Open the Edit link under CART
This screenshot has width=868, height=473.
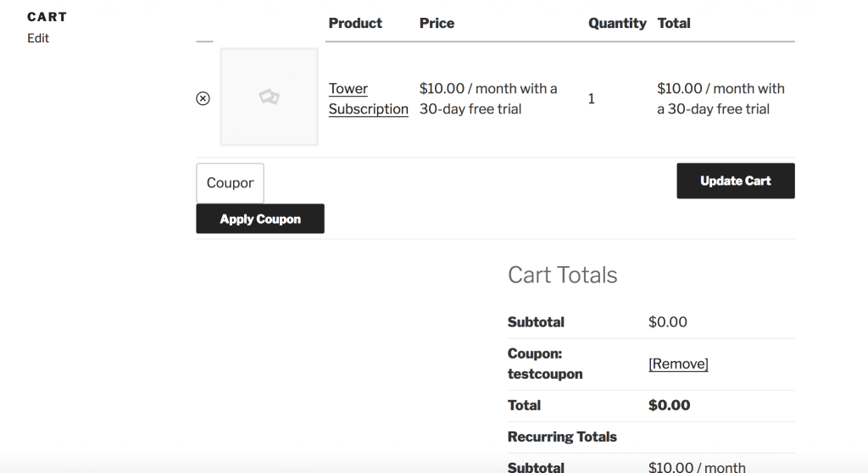pos(38,38)
